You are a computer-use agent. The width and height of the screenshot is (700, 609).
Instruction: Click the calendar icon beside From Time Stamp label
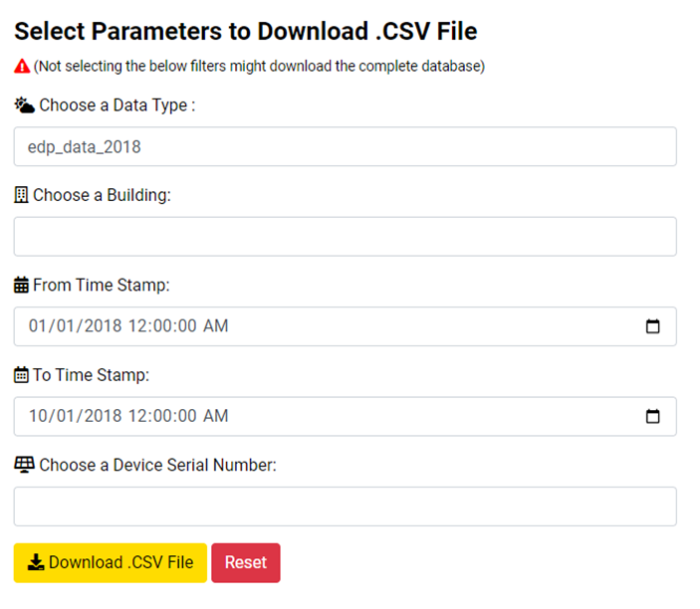21,285
